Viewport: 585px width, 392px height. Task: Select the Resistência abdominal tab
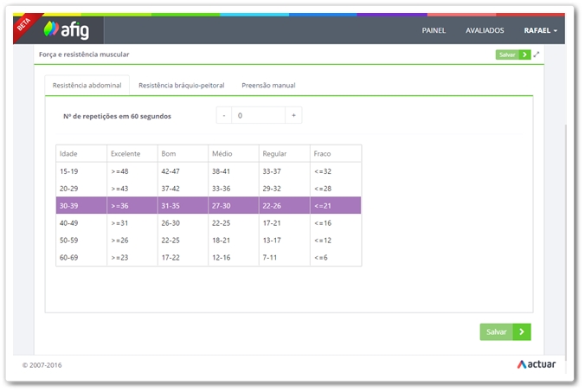[x=87, y=86]
